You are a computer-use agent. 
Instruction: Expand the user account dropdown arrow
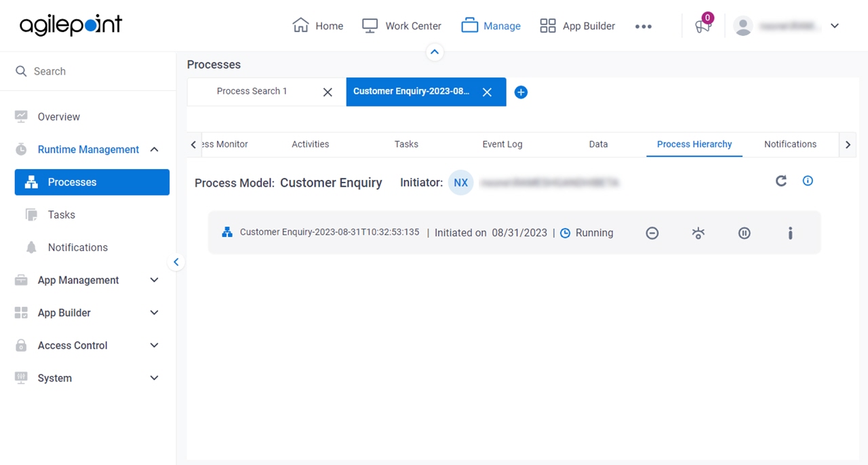click(835, 26)
